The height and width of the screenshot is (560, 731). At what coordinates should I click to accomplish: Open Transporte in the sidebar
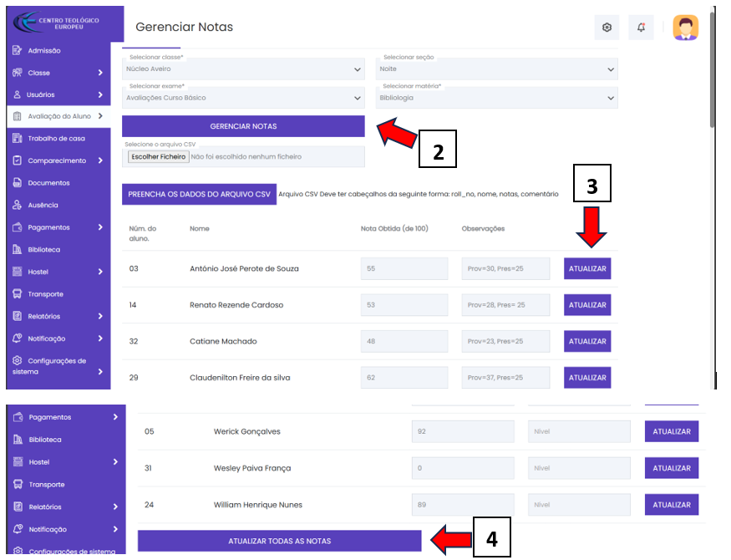point(45,294)
